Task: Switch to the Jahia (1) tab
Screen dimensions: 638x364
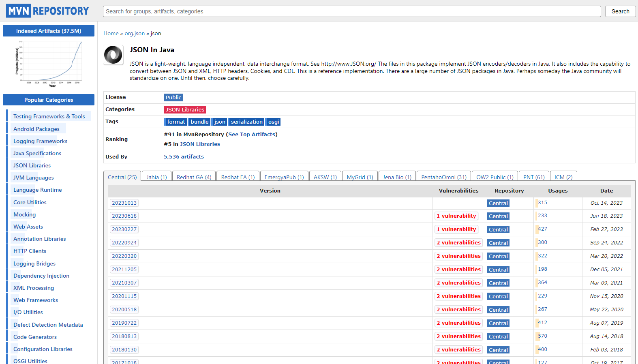Action: pos(156,177)
